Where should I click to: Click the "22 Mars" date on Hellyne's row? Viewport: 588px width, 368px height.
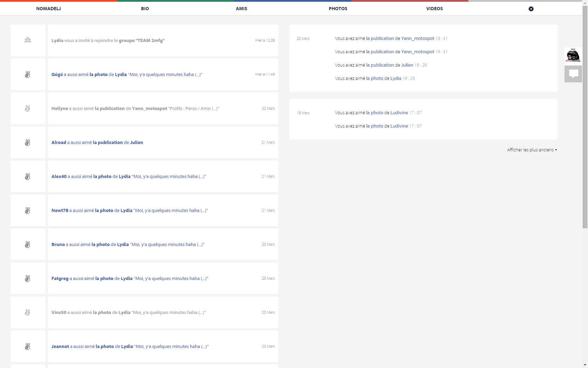[x=268, y=108]
